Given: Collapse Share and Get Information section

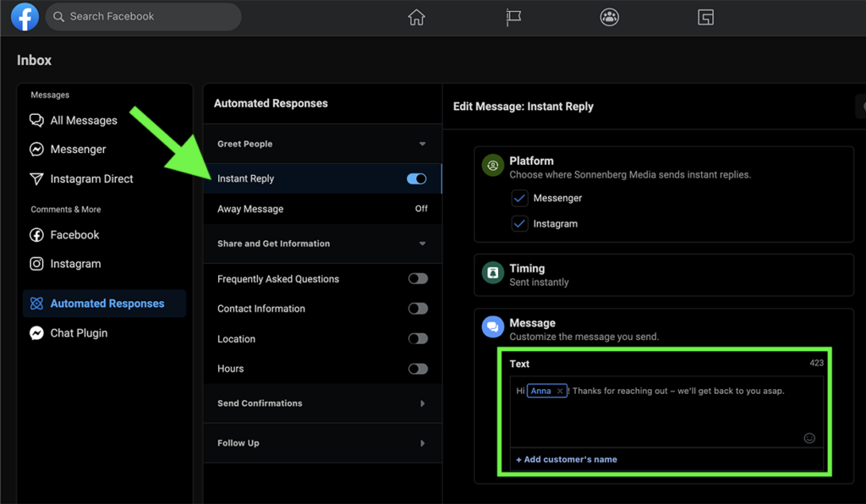Looking at the screenshot, I should tap(423, 244).
